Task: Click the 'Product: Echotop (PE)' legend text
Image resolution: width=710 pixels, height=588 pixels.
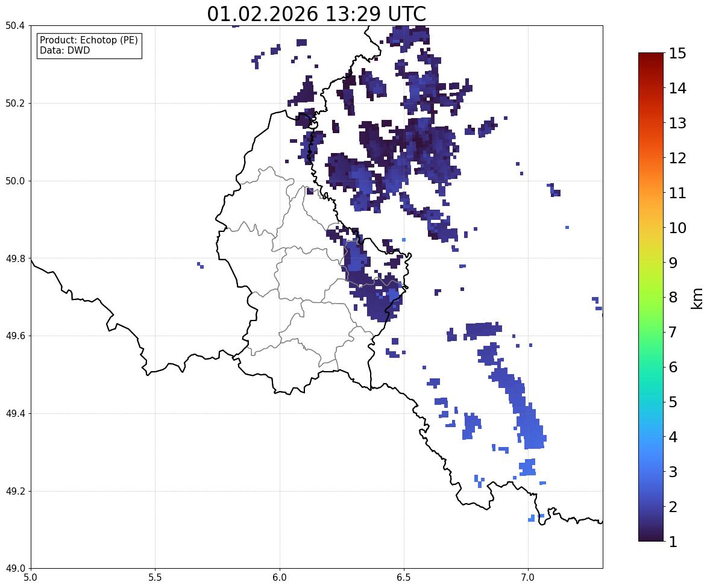Action: coord(89,40)
